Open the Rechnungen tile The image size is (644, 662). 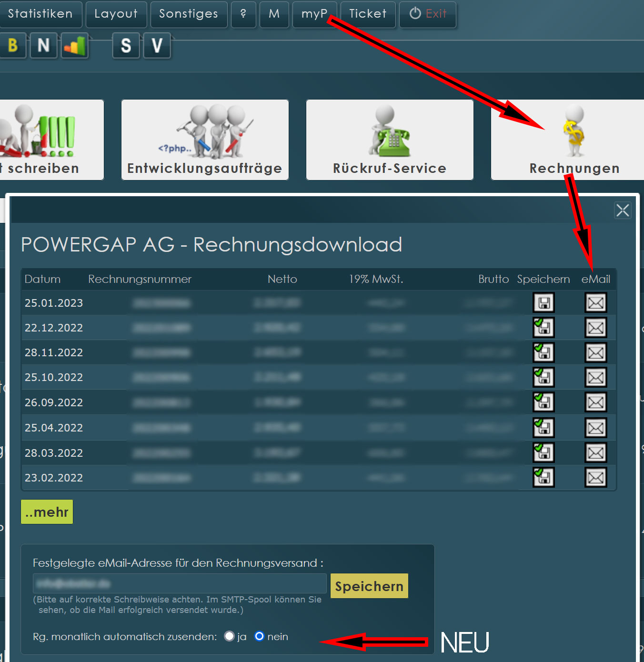[567, 140]
